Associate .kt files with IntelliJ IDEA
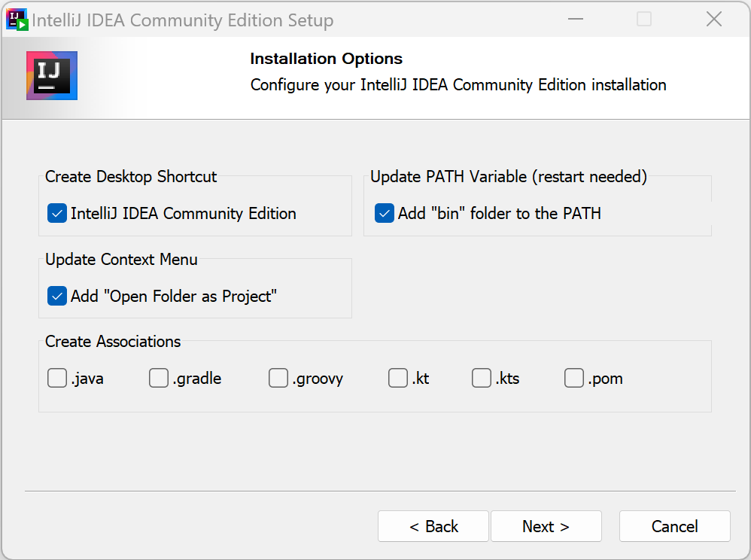Screen dimensions: 751x560 pyautogui.click(x=398, y=378)
